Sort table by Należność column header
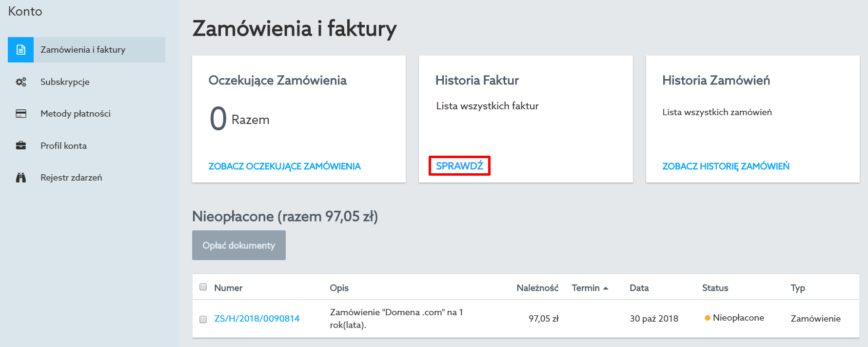The image size is (868, 347). click(x=537, y=288)
